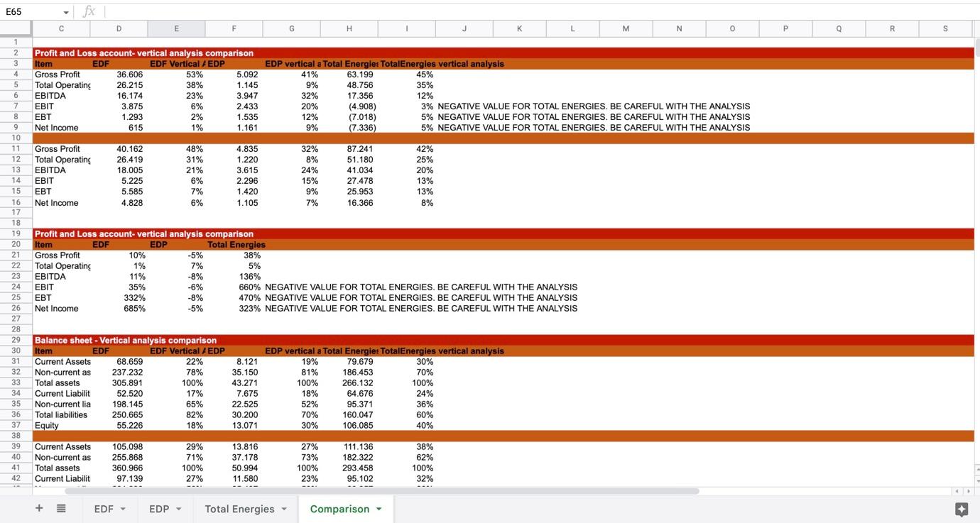
Task: Select column J header
Action: 464,28
